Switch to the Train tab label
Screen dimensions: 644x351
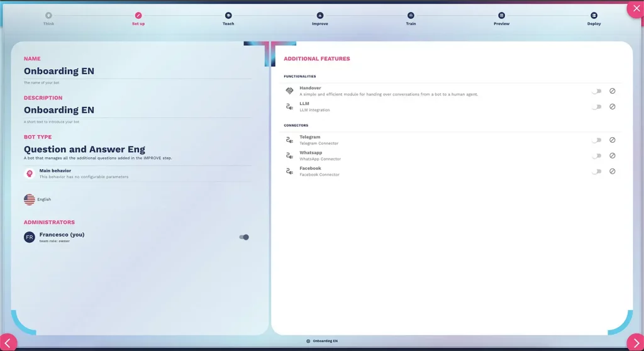(411, 24)
